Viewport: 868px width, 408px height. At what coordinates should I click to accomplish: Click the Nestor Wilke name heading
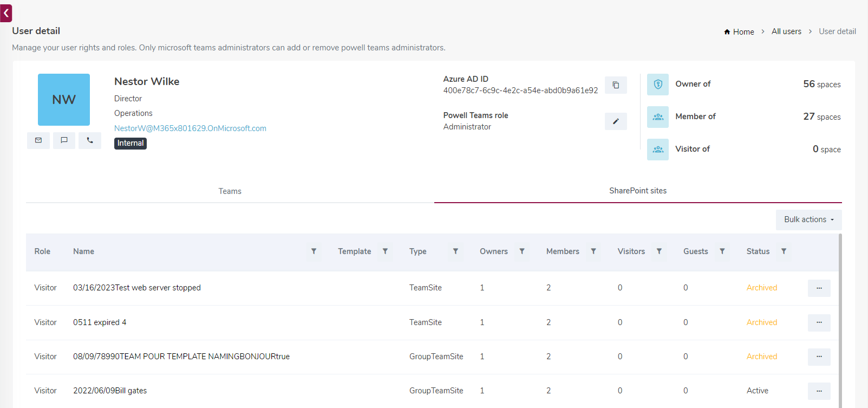tap(147, 81)
